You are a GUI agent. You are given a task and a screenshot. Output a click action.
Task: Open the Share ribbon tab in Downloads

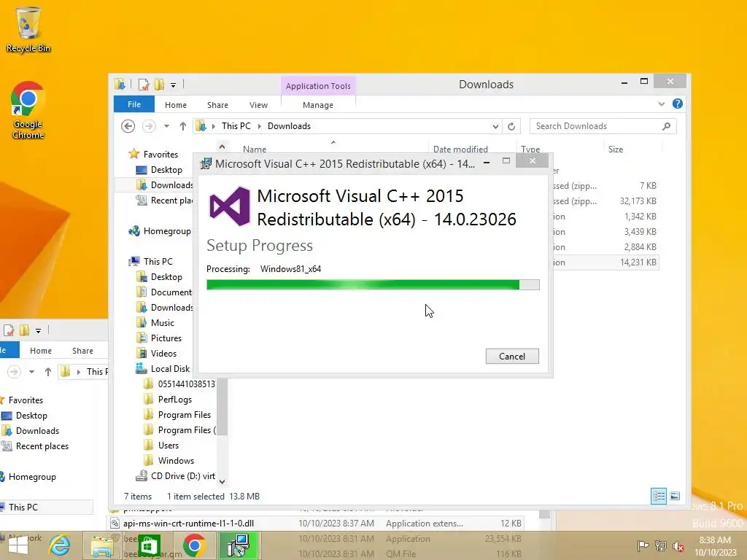point(217,105)
